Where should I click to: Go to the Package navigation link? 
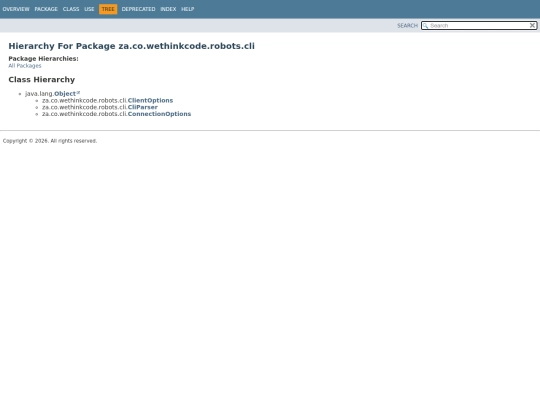pyautogui.click(x=46, y=9)
